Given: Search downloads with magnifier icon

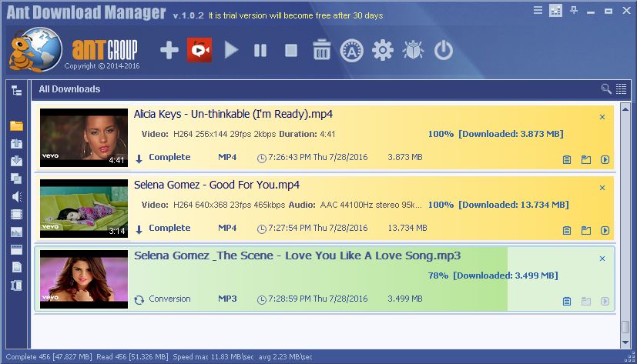Looking at the screenshot, I should (606, 88).
